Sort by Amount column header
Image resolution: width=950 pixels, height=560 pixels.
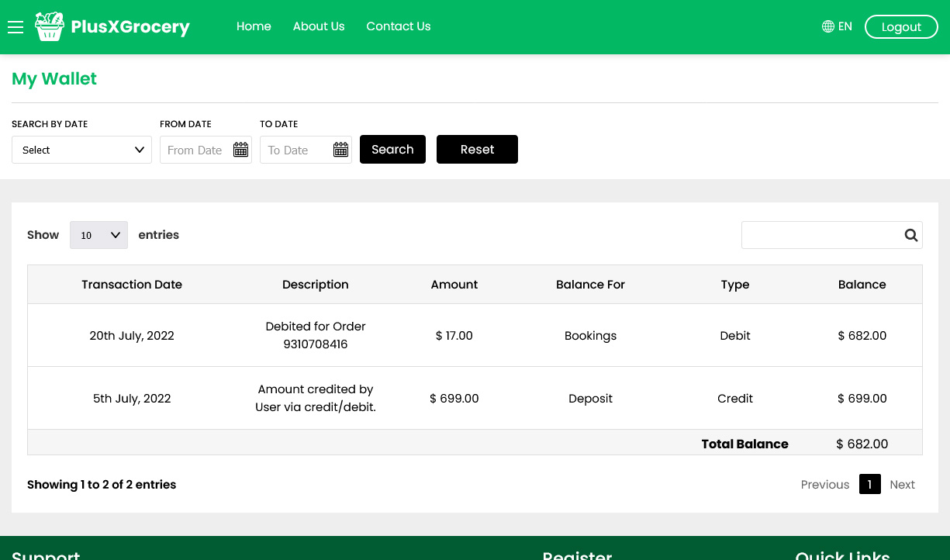click(454, 285)
